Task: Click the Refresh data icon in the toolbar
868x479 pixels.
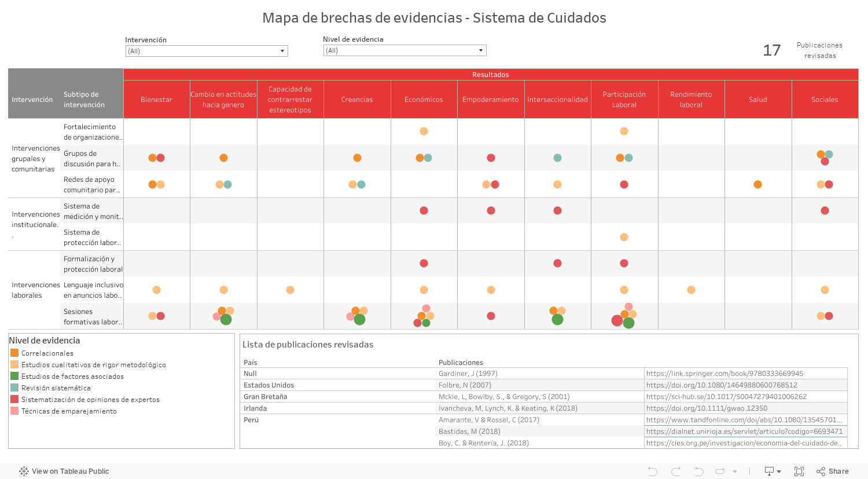Action: 720,471
